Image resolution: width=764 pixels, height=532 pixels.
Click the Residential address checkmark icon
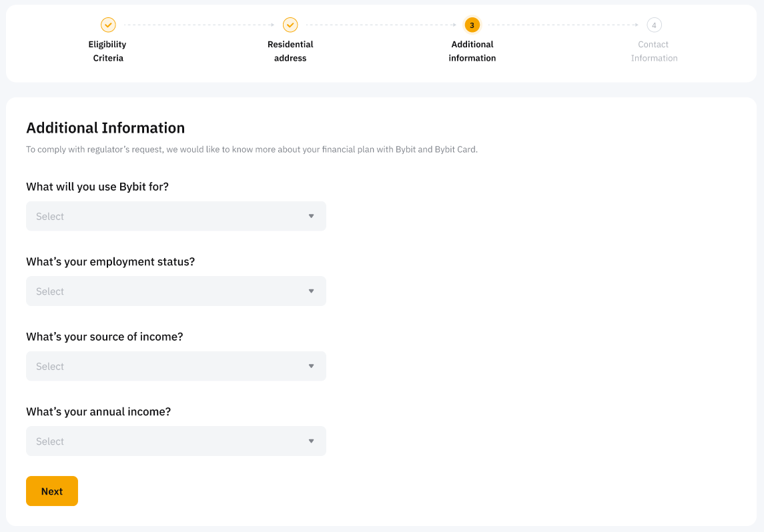[290, 25]
